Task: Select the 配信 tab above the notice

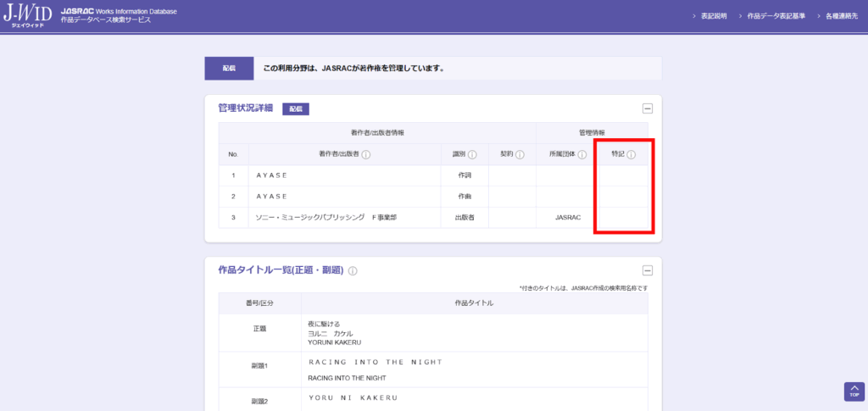Action: pyautogui.click(x=229, y=68)
